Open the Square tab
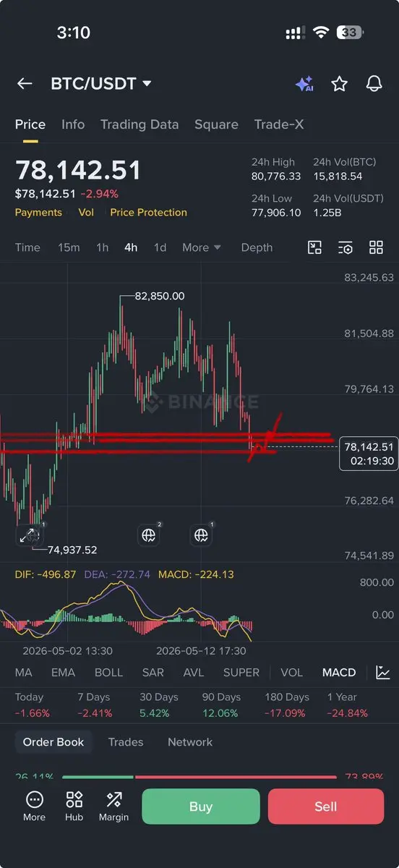The width and height of the screenshot is (399, 868). pos(216,124)
